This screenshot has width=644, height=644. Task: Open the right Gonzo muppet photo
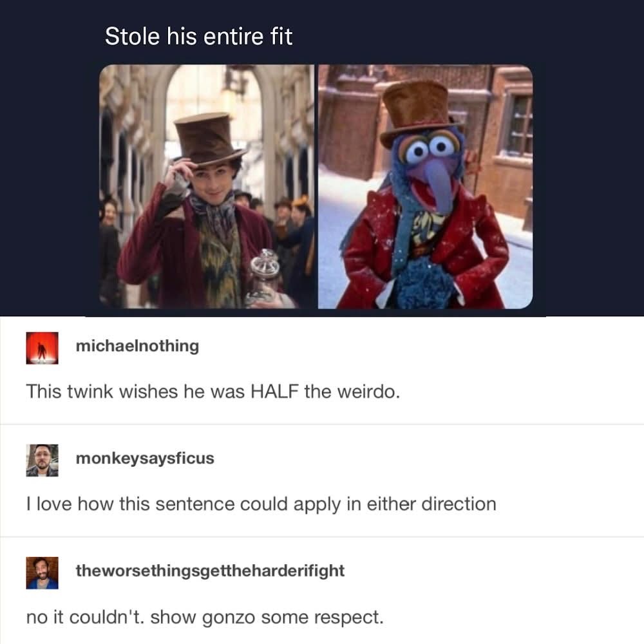tap(426, 187)
